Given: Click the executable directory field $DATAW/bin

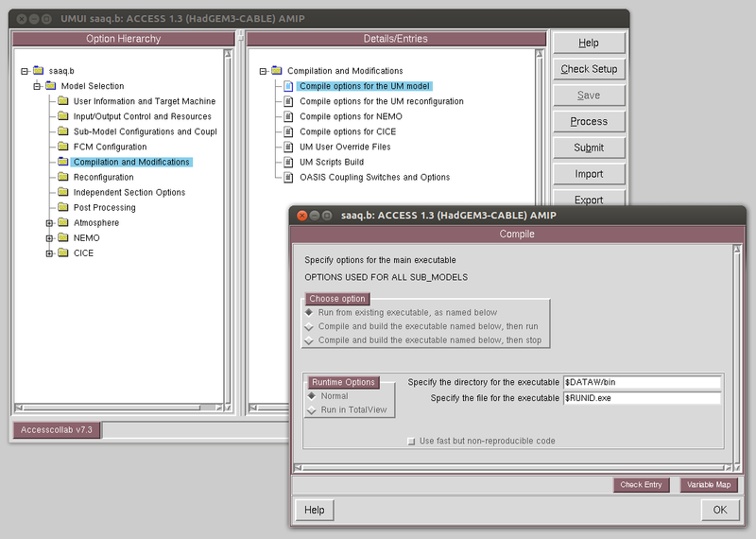Looking at the screenshot, I should click(642, 382).
